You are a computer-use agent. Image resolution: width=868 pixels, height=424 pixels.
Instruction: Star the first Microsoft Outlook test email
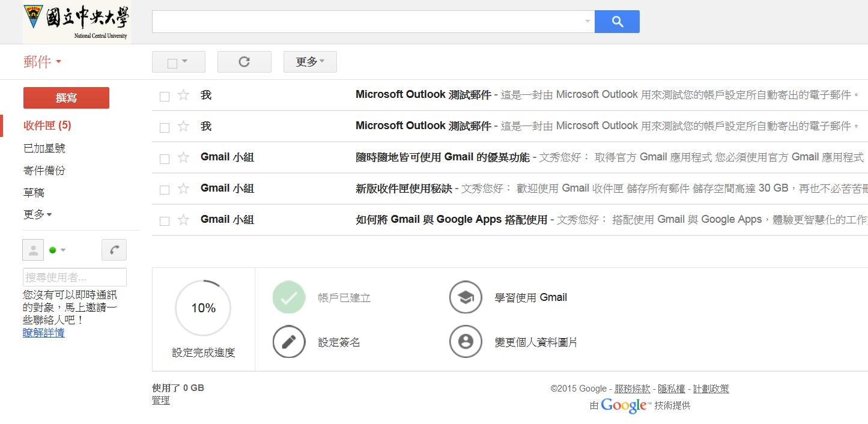[x=184, y=95]
